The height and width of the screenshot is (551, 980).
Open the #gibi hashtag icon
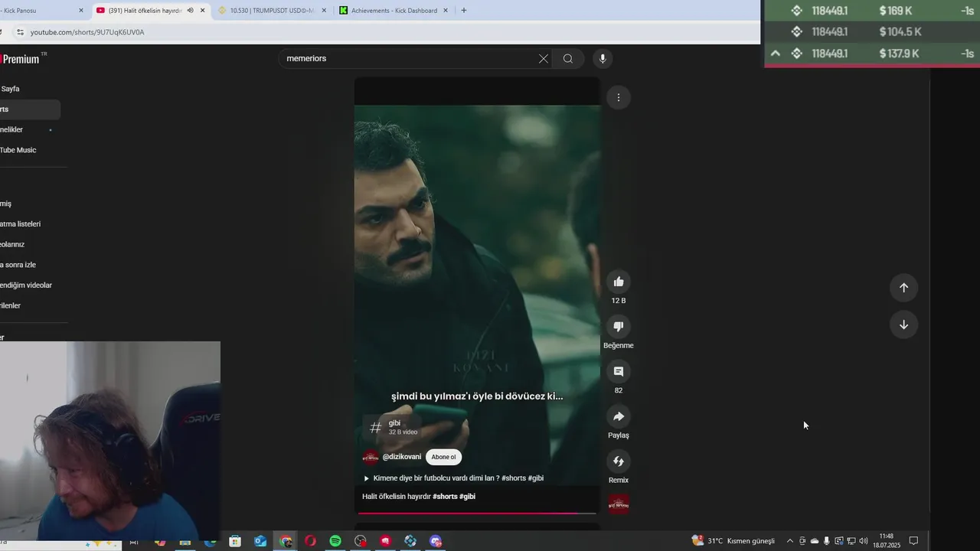click(375, 428)
